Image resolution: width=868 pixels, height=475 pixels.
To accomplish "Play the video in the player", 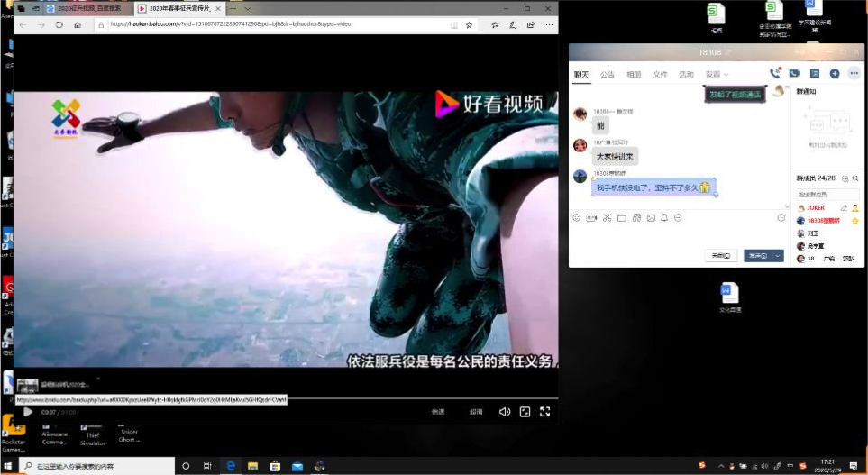I will click(x=27, y=412).
